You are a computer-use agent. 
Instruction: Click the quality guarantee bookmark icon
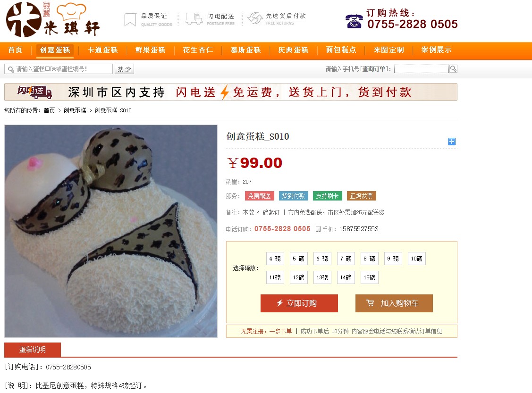pyautogui.click(x=130, y=20)
